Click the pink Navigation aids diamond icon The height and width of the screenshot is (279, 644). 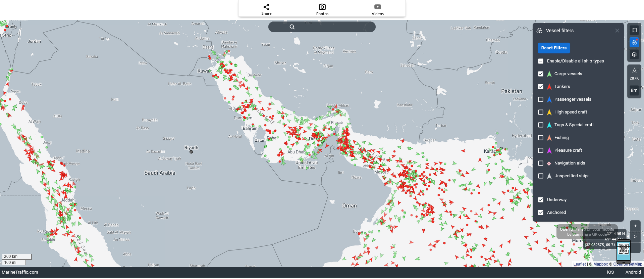(549, 164)
